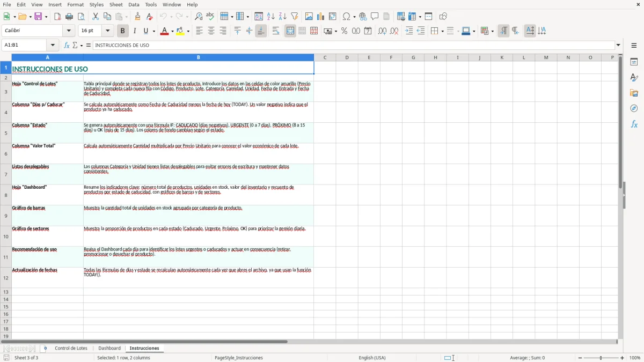Click zoom percentage 100% in status bar

pos(635,358)
